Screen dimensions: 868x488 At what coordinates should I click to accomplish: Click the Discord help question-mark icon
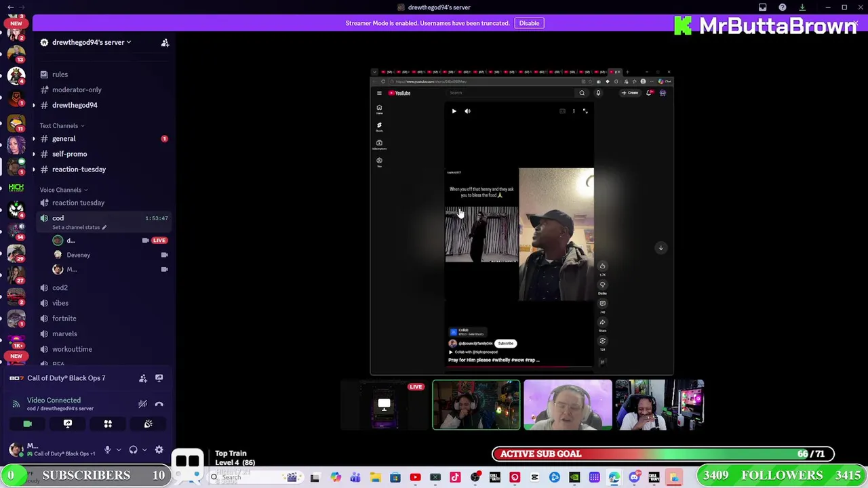[783, 7]
